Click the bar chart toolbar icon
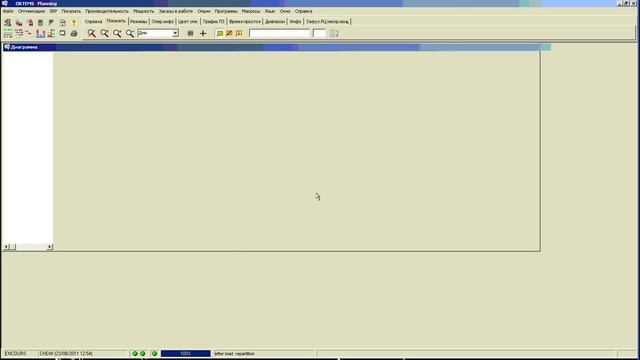 tap(40, 33)
